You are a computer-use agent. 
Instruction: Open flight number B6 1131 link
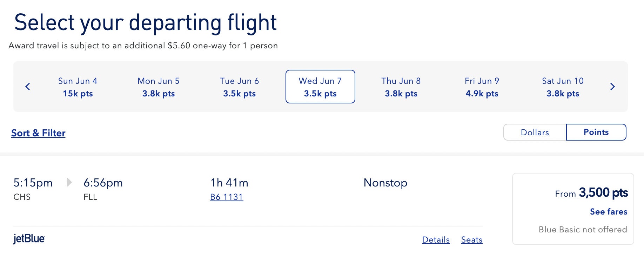[227, 197]
